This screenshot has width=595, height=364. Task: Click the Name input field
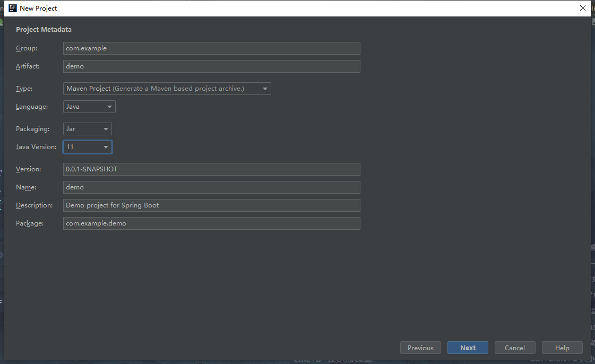(211, 187)
